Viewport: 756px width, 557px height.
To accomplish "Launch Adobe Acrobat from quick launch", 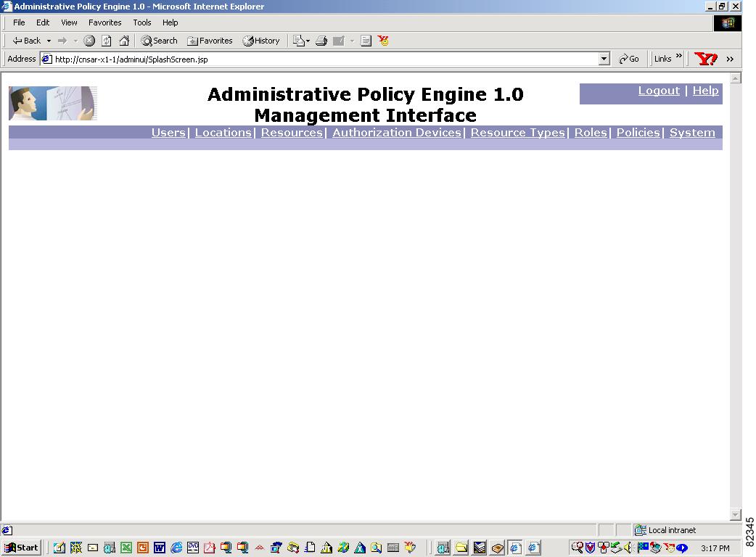I will coord(209,548).
